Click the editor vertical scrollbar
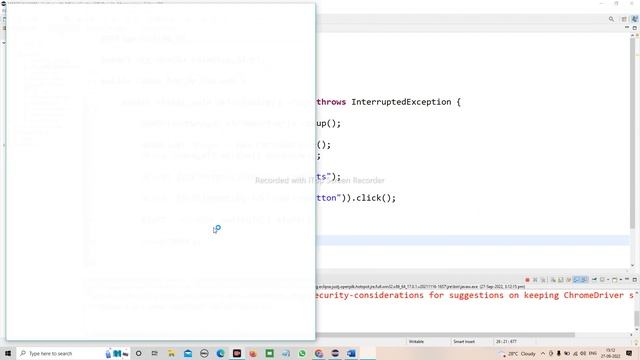The width and height of the screenshot is (640, 360). click(632, 133)
